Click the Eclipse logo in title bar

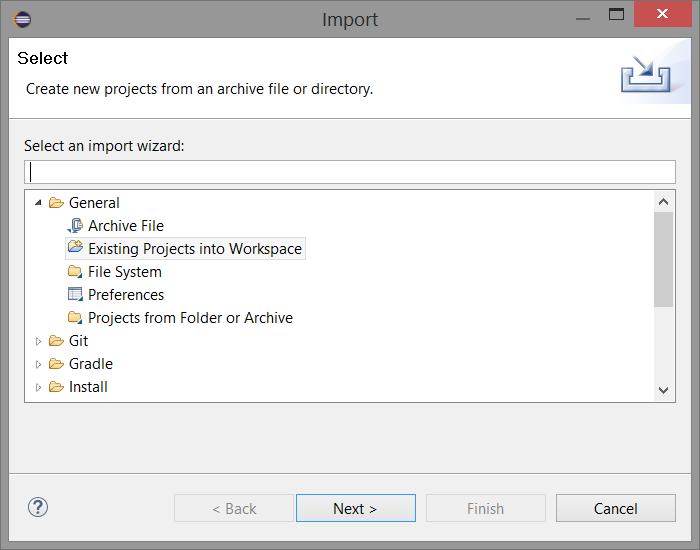pyautogui.click(x=22, y=19)
